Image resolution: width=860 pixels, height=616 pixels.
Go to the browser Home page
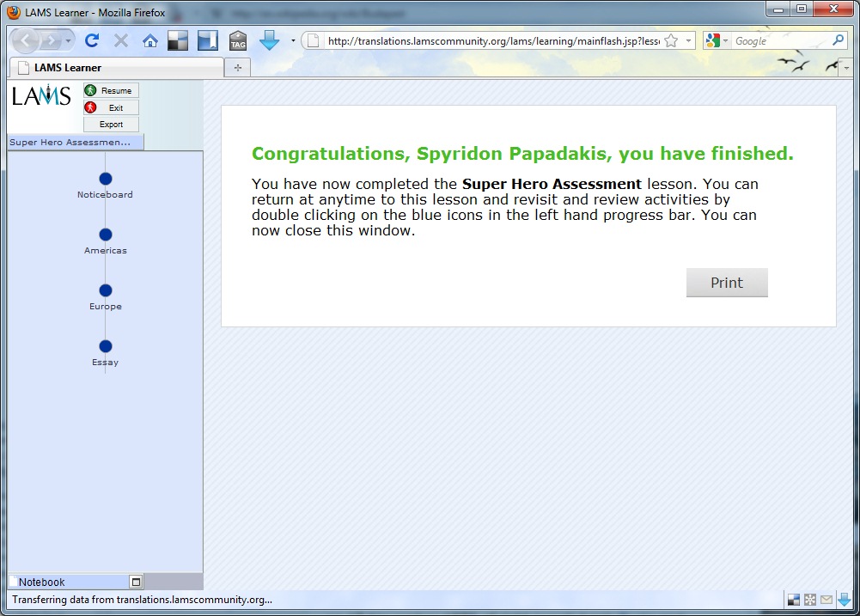150,40
